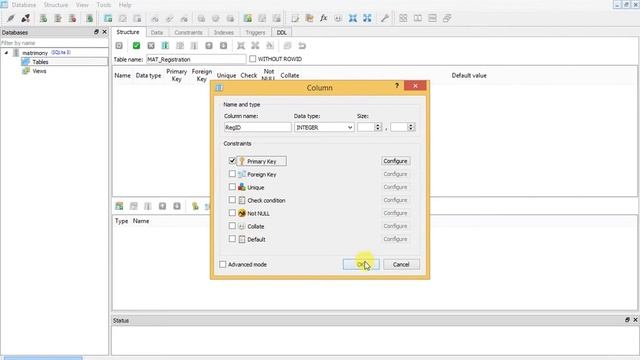Click the help question mark in Column dialog
The image size is (640, 360).
(x=397, y=86)
